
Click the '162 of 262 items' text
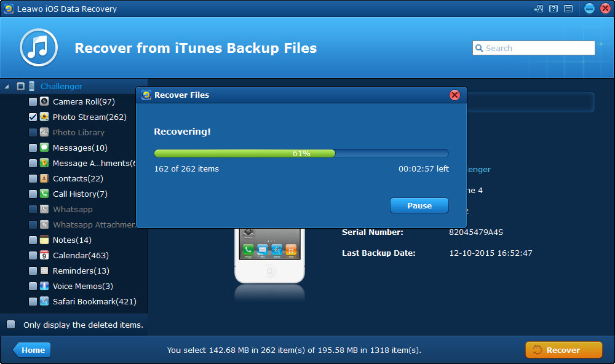click(186, 168)
